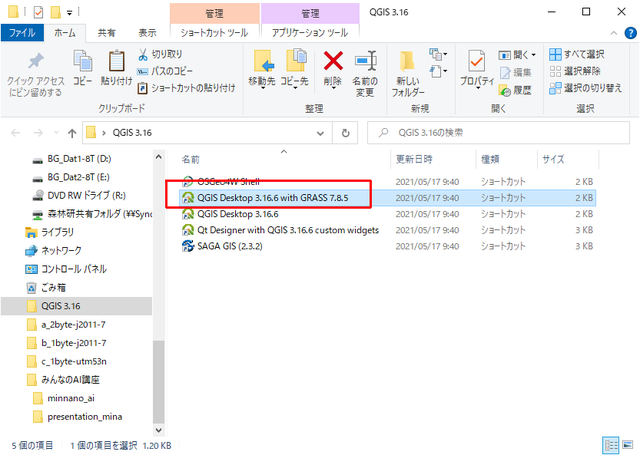Open the DVD RW ドライブ (R:)
The image size is (640, 455).
(79, 195)
